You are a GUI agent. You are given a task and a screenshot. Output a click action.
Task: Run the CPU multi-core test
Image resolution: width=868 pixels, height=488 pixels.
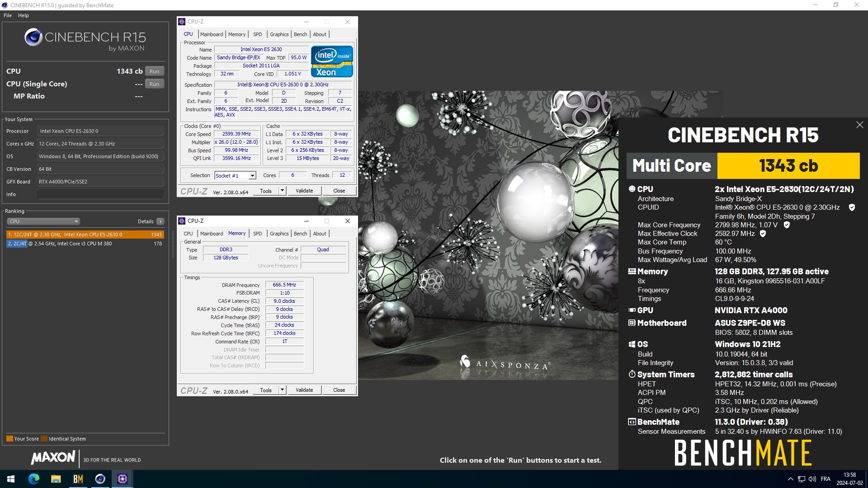click(155, 71)
